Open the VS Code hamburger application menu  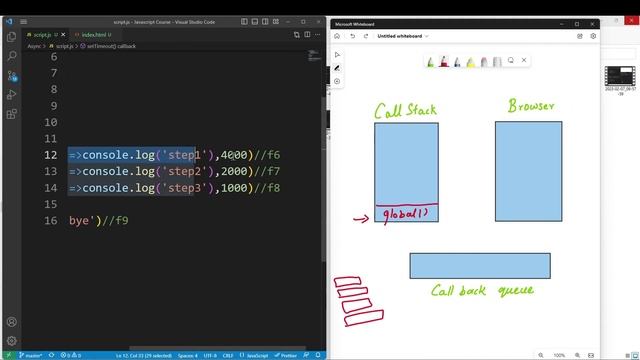pyautogui.click(x=24, y=22)
